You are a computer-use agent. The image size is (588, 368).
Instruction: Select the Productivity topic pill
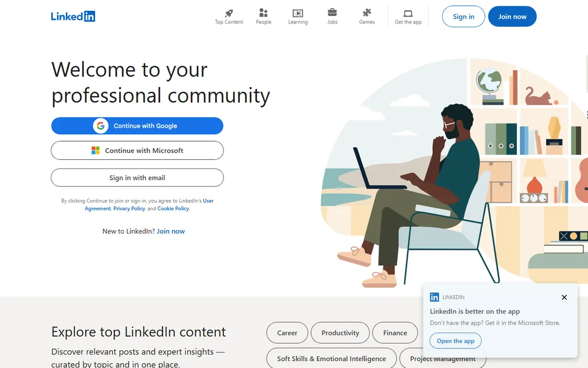pyautogui.click(x=340, y=333)
